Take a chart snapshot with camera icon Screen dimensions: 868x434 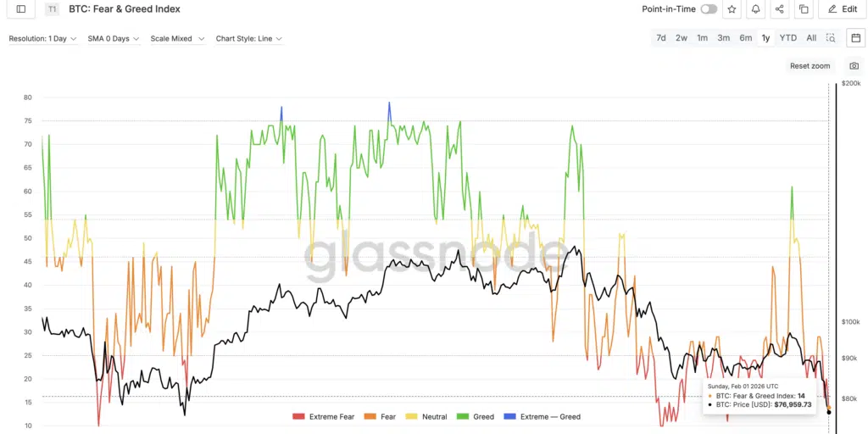pyautogui.click(x=854, y=66)
